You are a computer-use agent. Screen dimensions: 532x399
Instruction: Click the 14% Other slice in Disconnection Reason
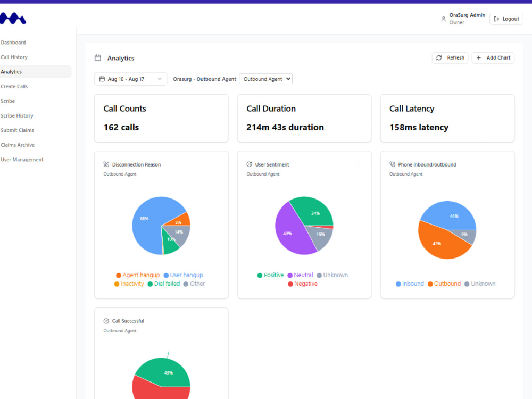click(180, 233)
